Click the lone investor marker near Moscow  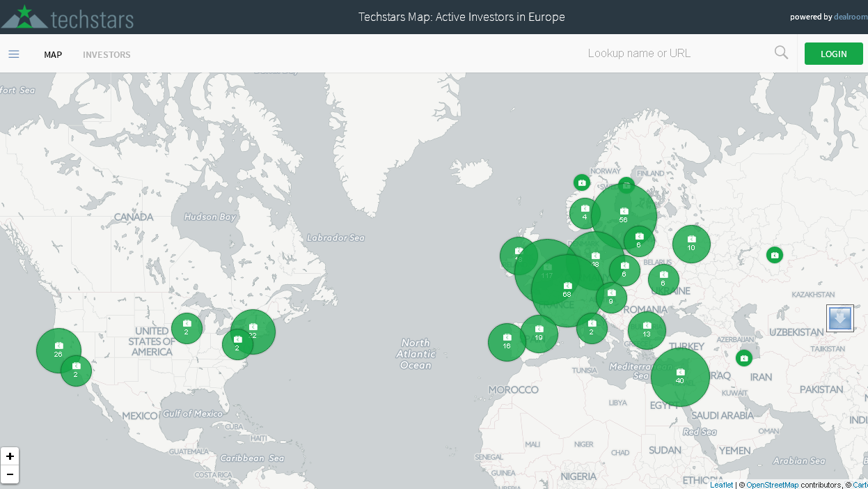point(775,255)
